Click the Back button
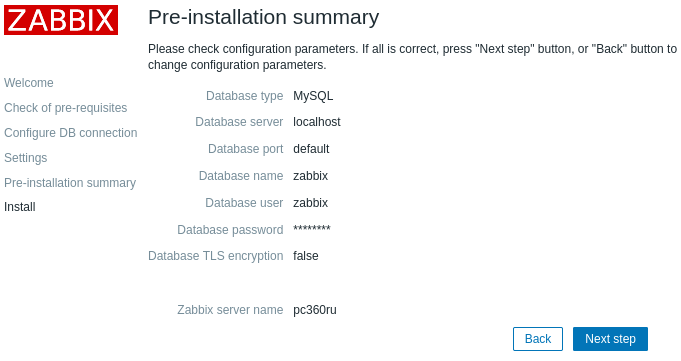The width and height of the screenshot is (681, 361). [538, 339]
